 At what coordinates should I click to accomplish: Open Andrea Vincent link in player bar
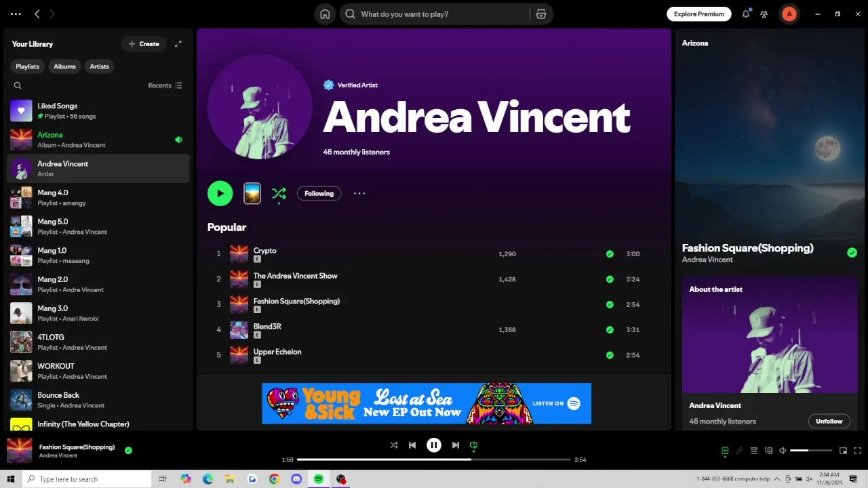tap(58, 455)
